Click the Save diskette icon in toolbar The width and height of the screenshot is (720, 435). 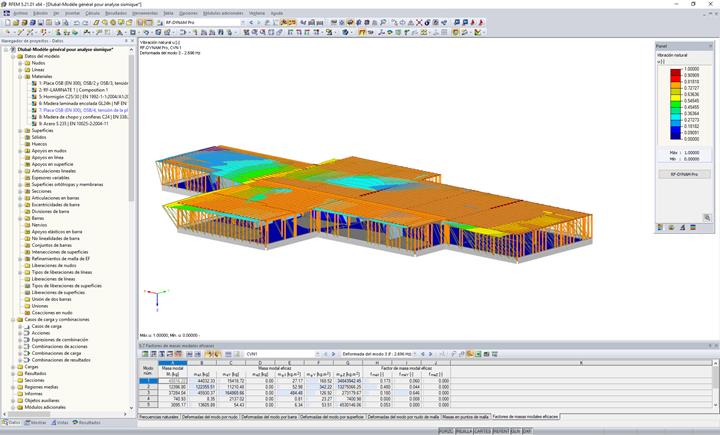click(x=40, y=23)
